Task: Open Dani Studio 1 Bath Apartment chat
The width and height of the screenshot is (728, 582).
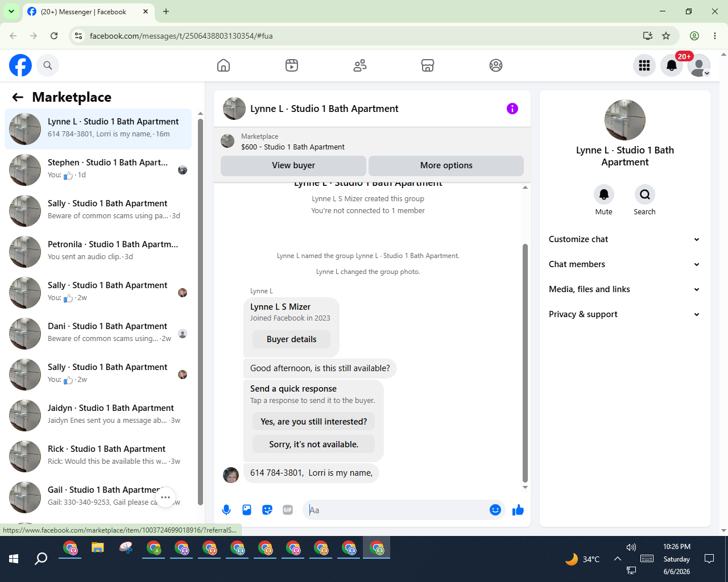Action: point(98,334)
